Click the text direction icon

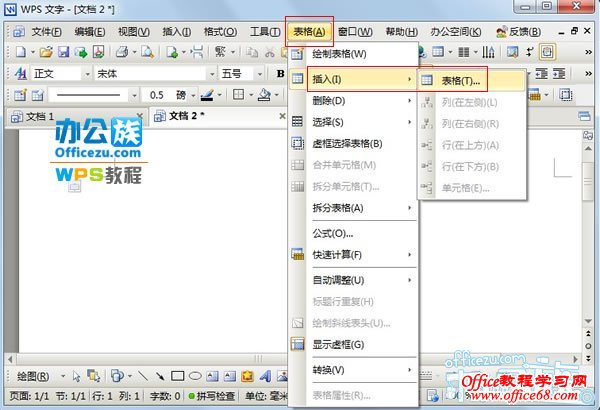tap(488, 52)
